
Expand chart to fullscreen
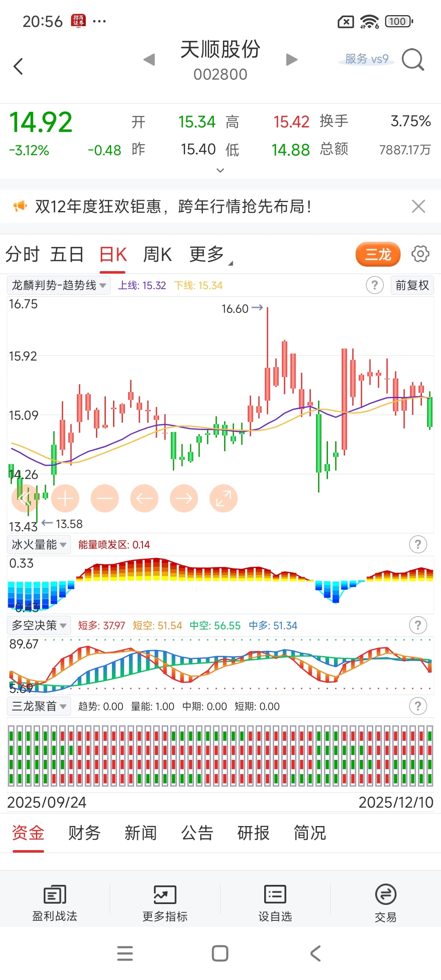click(x=223, y=498)
